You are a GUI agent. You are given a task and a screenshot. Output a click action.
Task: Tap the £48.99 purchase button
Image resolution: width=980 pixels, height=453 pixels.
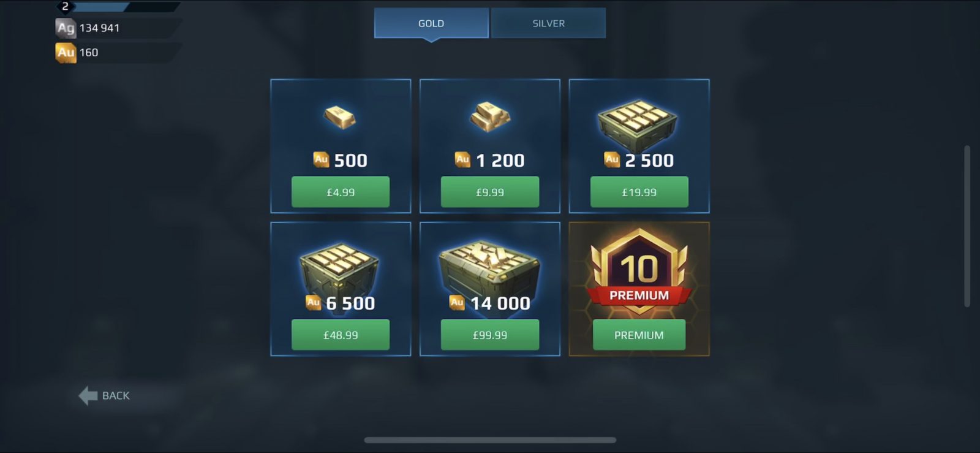[x=341, y=335]
